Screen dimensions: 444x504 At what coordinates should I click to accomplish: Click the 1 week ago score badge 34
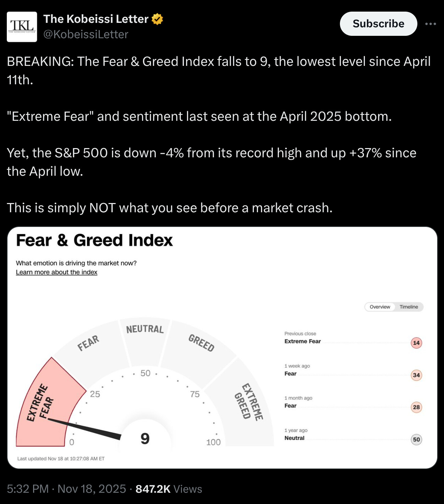click(416, 375)
